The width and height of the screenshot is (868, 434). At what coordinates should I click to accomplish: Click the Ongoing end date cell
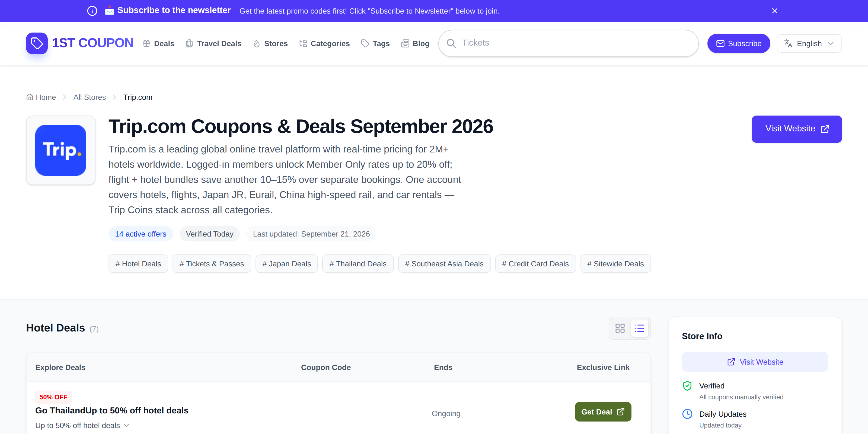tap(446, 413)
